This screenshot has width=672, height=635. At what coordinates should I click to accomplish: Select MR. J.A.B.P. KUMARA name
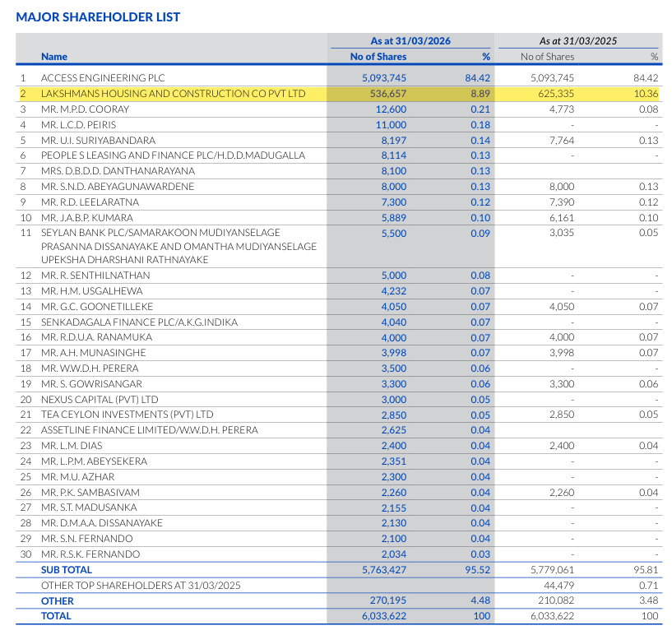pos(87,218)
